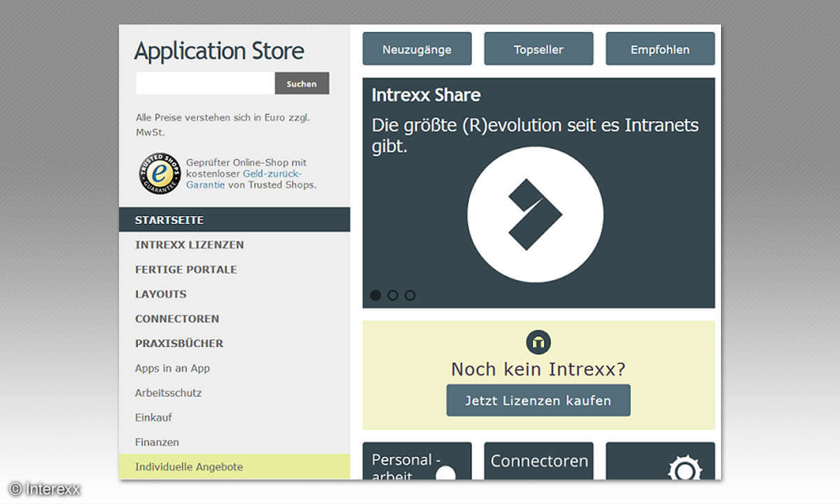Image resolution: width=840 pixels, height=504 pixels.
Task: Select Finanzen entry
Action: click(x=234, y=442)
